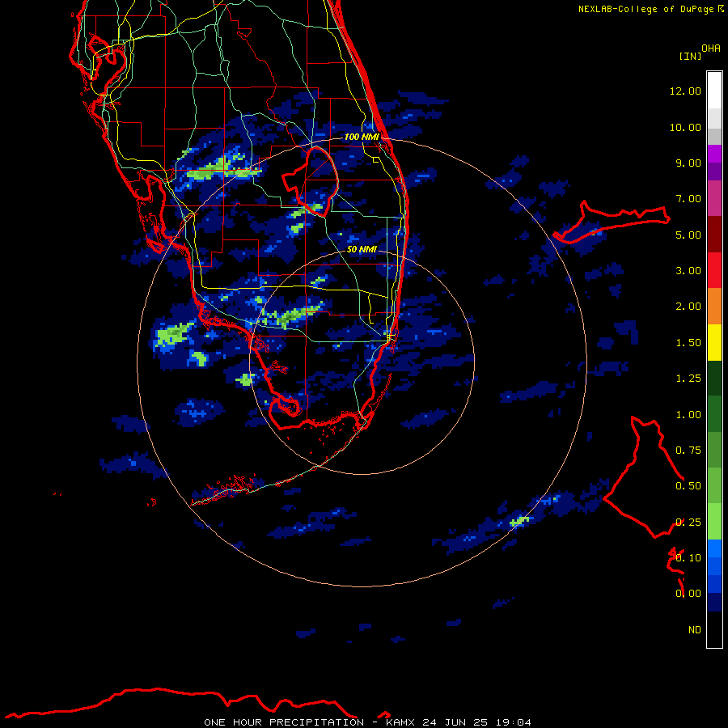
Task: Click the 0.75 legend value
Action: coord(688,451)
